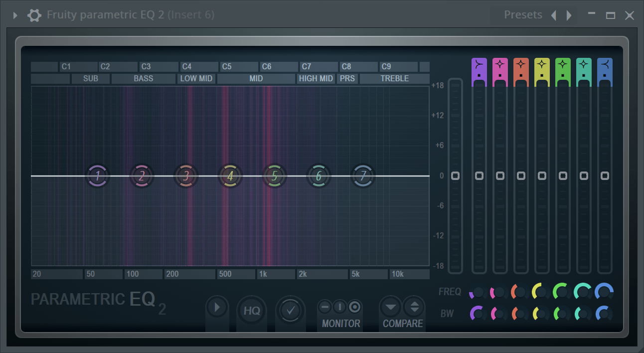Enable HQ processing mode

pos(252,310)
